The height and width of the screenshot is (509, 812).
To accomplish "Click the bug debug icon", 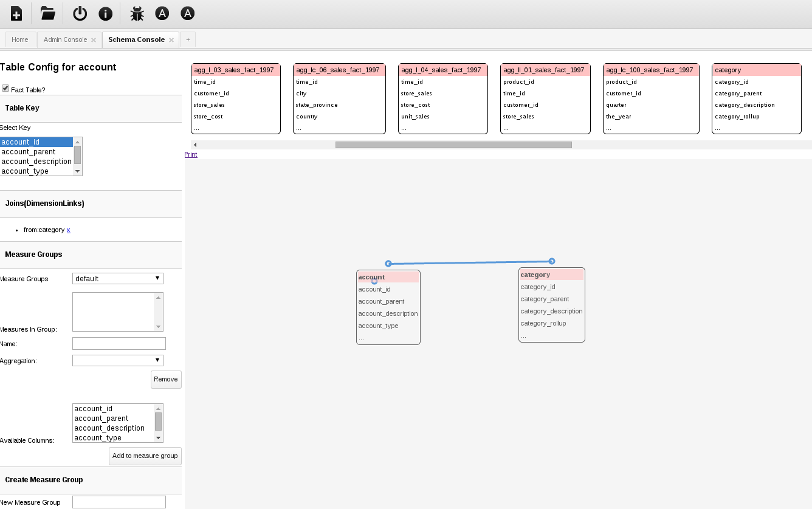I will click(137, 13).
